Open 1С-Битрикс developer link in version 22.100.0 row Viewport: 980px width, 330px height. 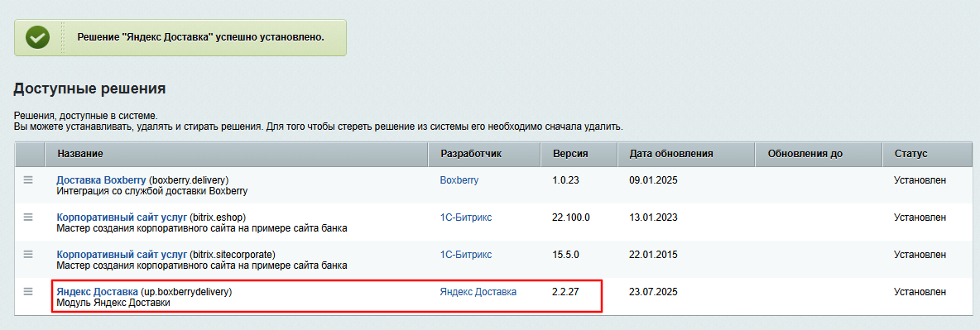pyautogui.click(x=466, y=218)
